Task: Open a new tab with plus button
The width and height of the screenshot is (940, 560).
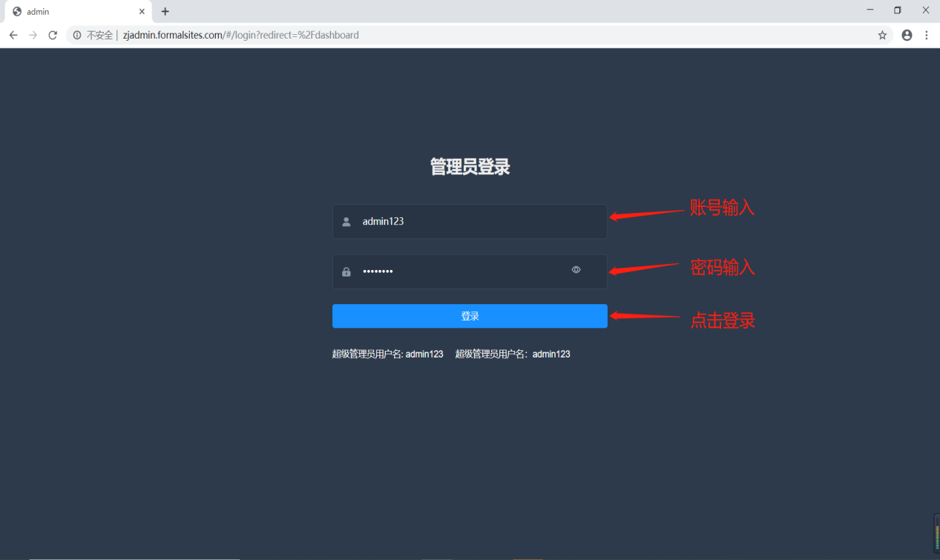Action: click(165, 12)
